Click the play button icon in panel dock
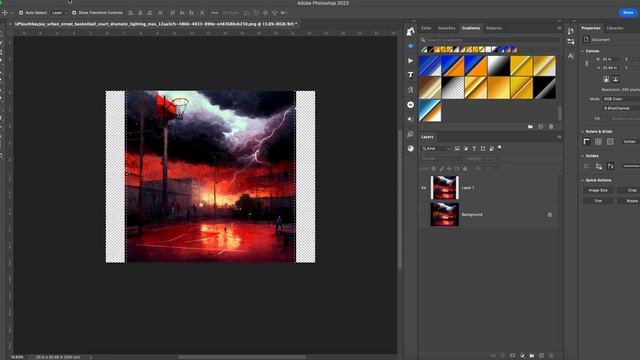 tap(411, 60)
